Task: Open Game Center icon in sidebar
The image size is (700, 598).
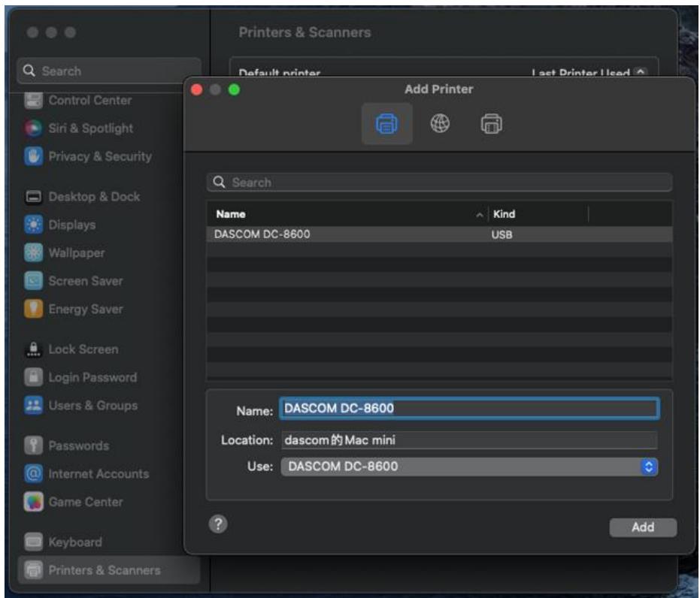Action: pyautogui.click(x=33, y=502)
